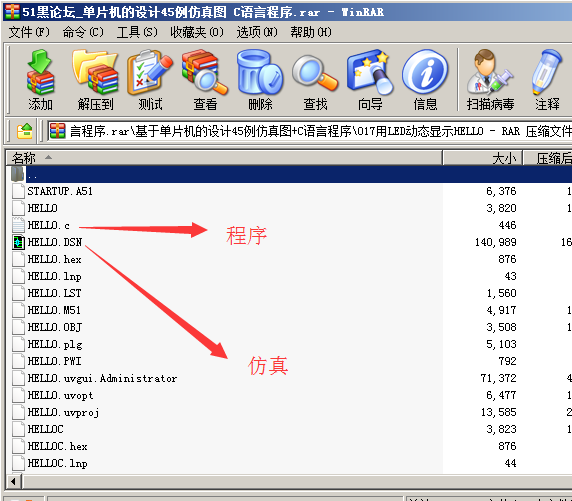Sort by Name (名称) column header

[224, 158]
